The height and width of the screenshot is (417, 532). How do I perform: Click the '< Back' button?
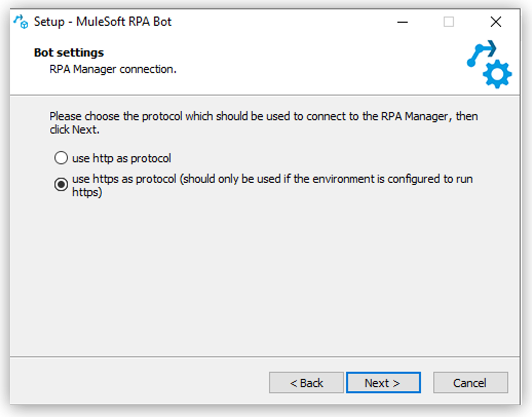(x=306, y=383)
